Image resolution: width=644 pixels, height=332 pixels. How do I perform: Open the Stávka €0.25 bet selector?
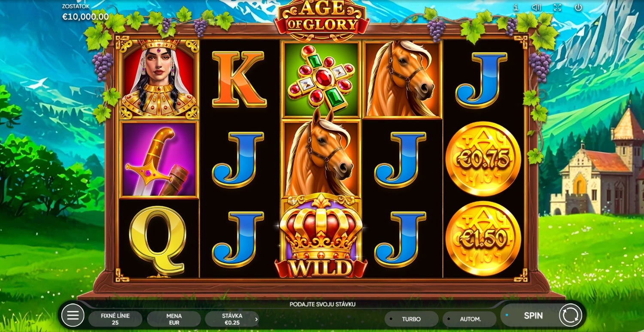pos(232,319)
